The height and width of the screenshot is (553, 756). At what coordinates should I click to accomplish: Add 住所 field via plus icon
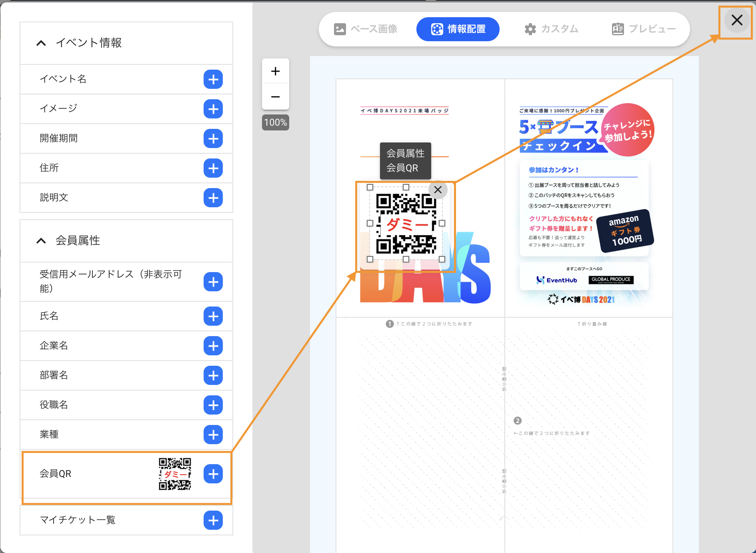(213, 168)
